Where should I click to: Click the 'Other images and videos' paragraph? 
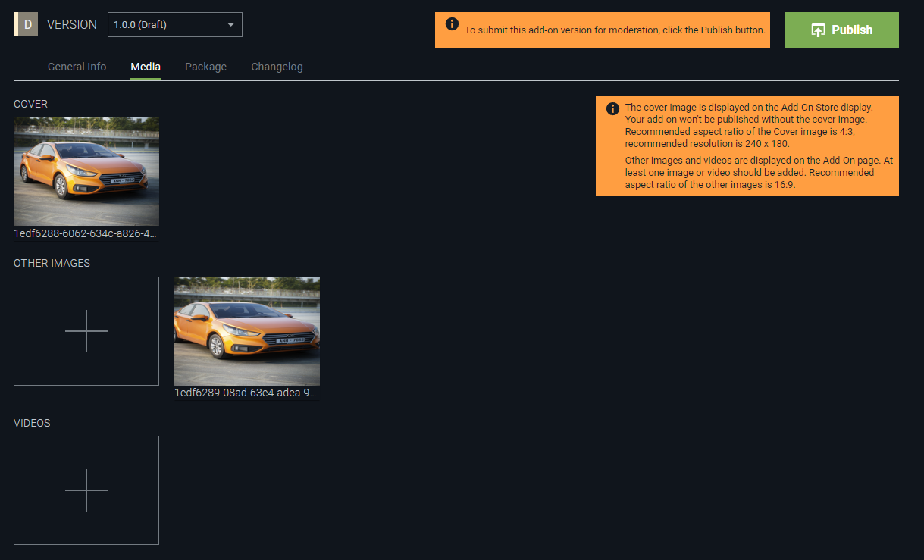point(759,172)
